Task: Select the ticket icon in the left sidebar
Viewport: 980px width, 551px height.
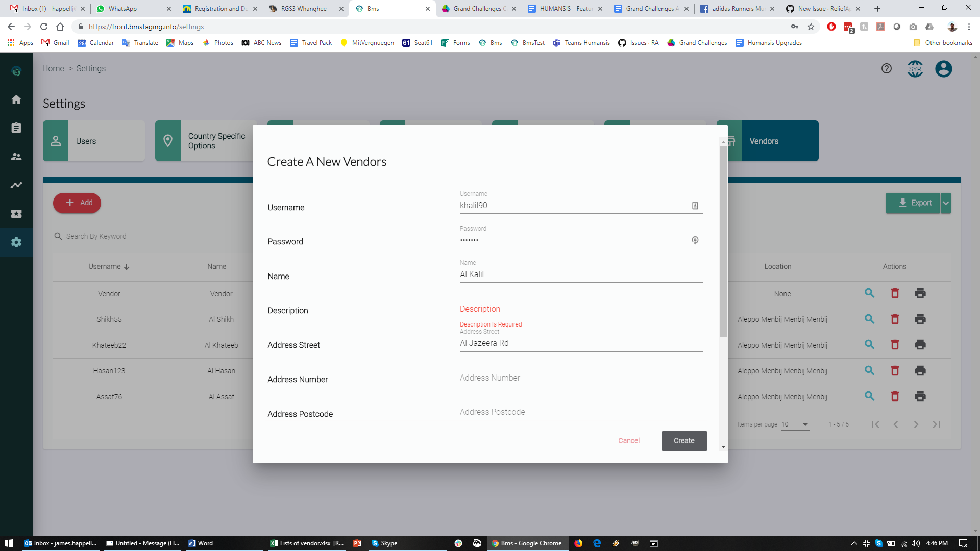Action: tap(16, 214)
